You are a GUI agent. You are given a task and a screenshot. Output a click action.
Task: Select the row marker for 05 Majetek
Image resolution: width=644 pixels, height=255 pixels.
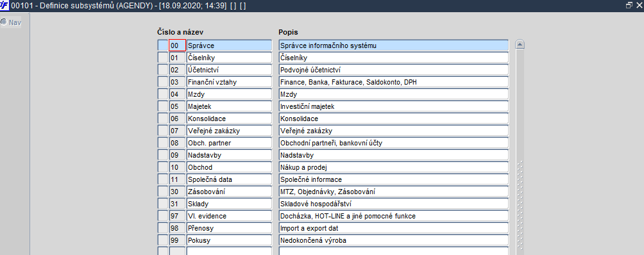163,106
